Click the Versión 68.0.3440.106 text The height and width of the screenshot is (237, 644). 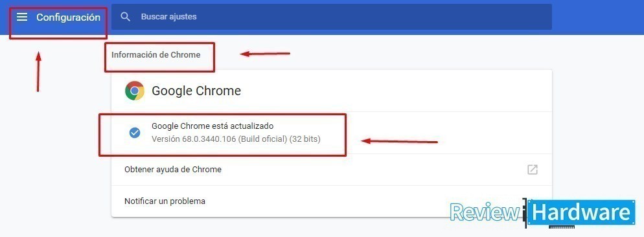point(194,139)
